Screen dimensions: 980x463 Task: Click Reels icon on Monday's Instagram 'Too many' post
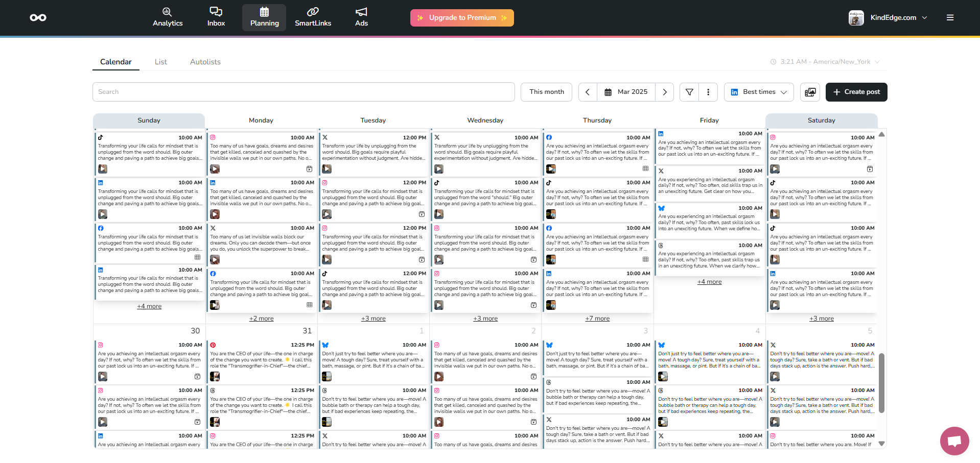309,169
